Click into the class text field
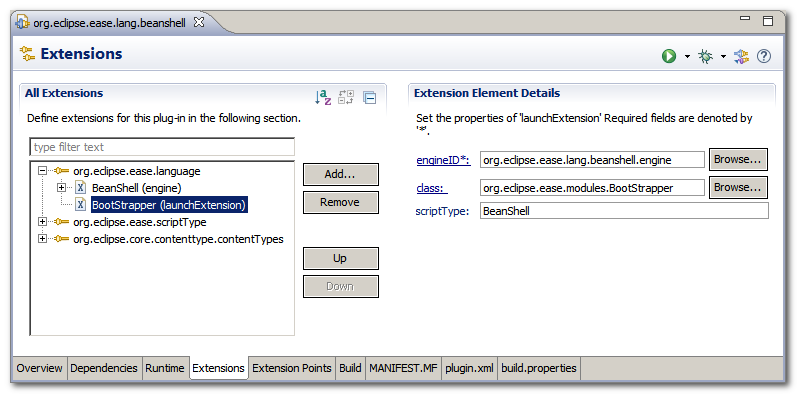The width and height of the screenshot is (797, 394). [592, 188]
